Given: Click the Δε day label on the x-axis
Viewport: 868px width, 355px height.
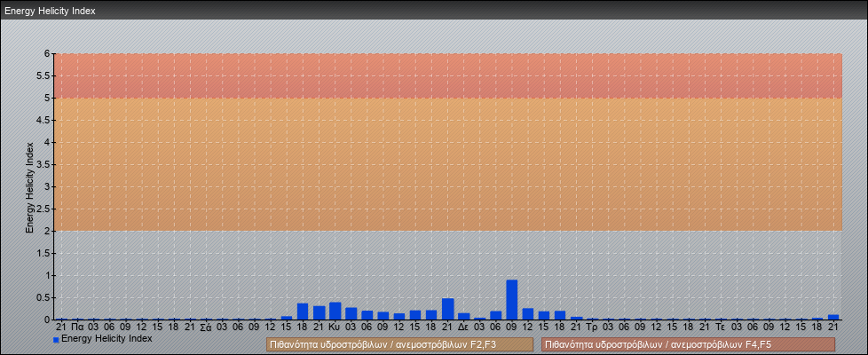Looking at the screenshot, I should [463, 327].
